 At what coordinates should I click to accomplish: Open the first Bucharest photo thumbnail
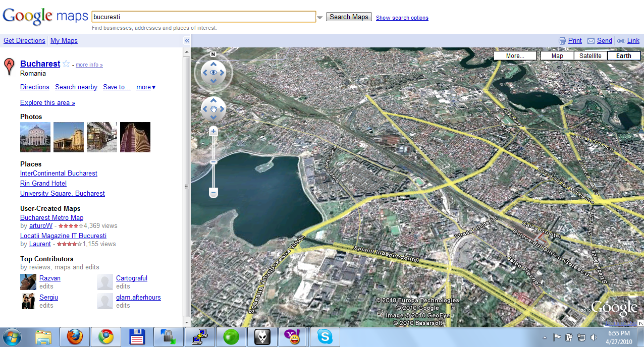click(x=35, y=137)
